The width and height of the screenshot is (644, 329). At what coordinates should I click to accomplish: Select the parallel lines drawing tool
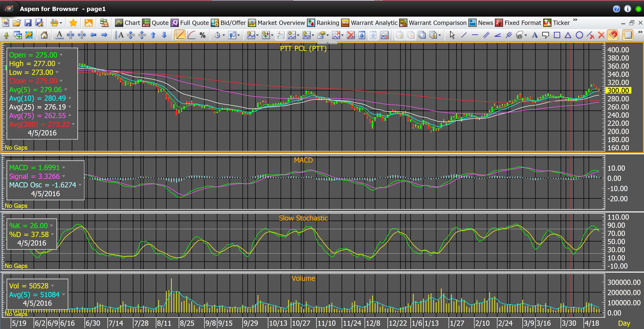click(x=486, y=35)
